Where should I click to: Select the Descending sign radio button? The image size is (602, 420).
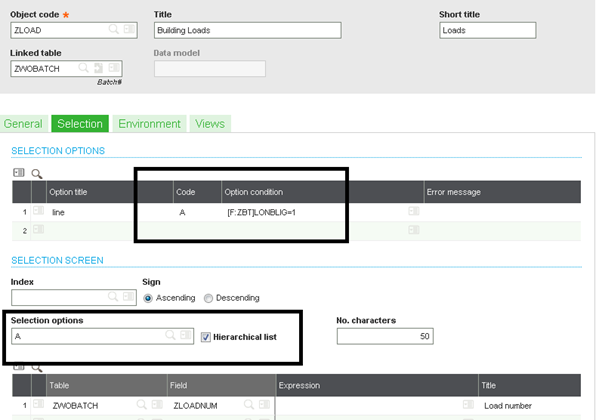[x=208, y=298]
